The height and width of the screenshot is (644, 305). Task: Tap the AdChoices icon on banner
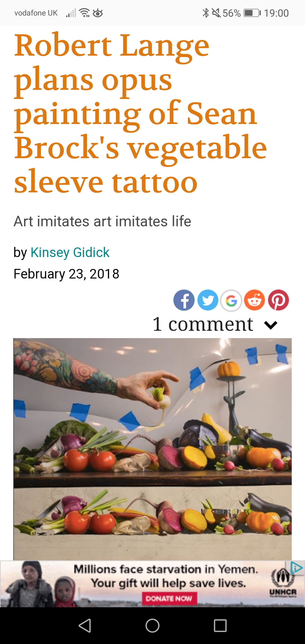click(x=297, y=568)
